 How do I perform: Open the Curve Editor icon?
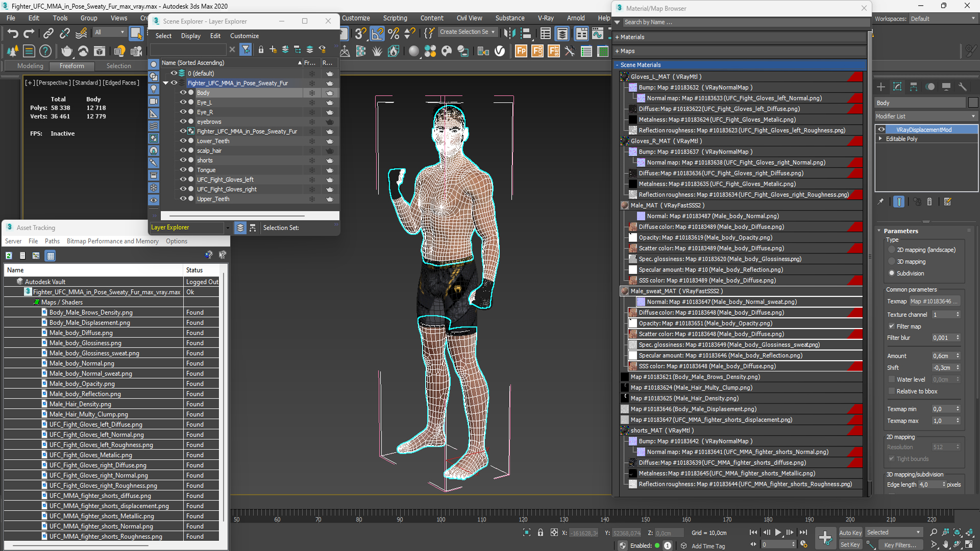[597, 34]
